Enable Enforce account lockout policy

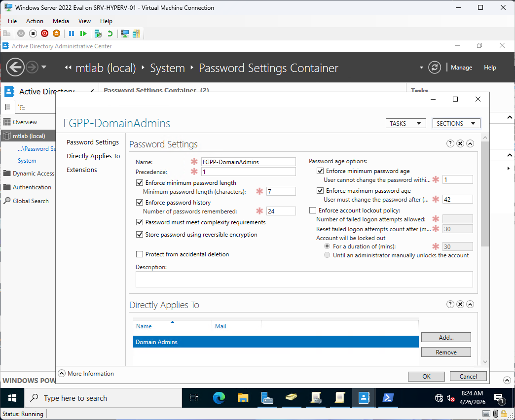313,210
